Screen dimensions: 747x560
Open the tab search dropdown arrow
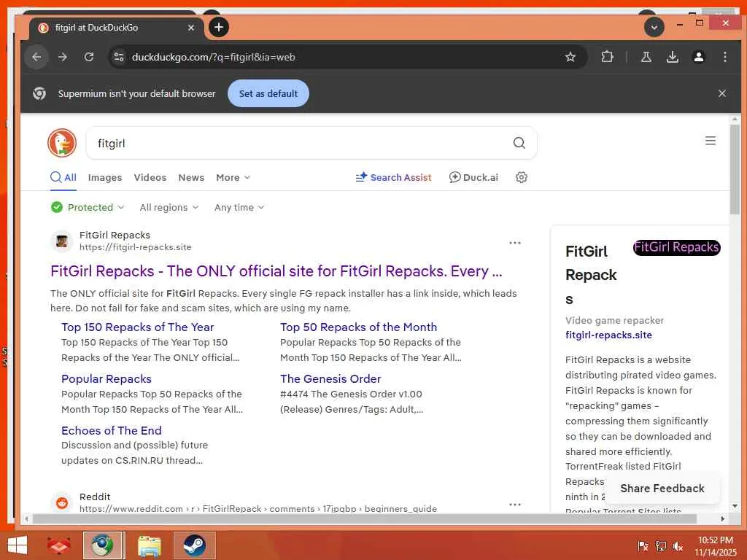pyautogui.click(x=654, y=27)
